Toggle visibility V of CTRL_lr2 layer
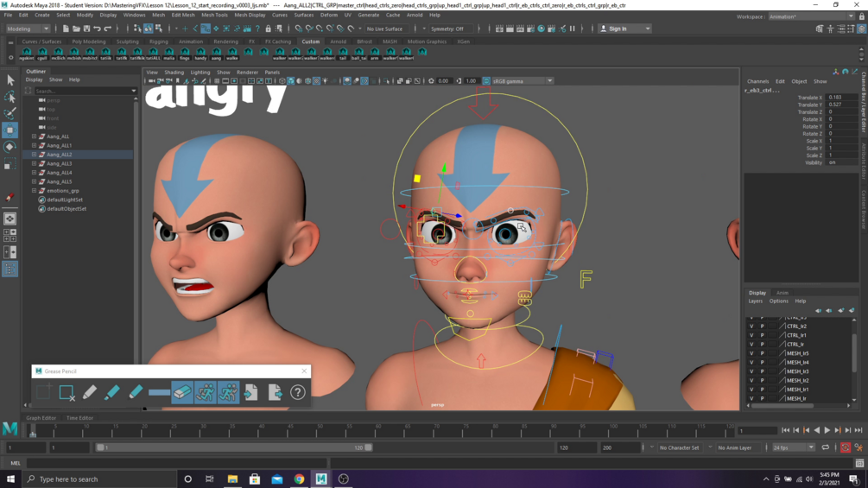 point(751,326)
